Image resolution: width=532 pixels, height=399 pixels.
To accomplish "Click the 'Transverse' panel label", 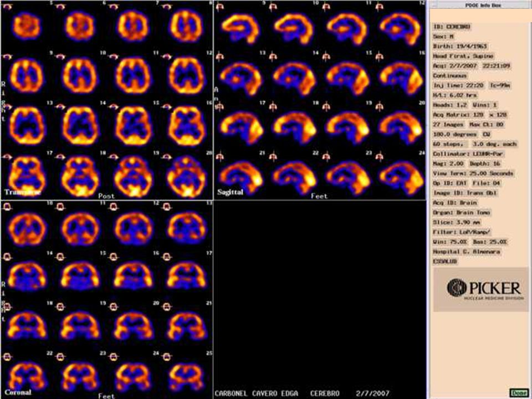I will coord(22,192).
